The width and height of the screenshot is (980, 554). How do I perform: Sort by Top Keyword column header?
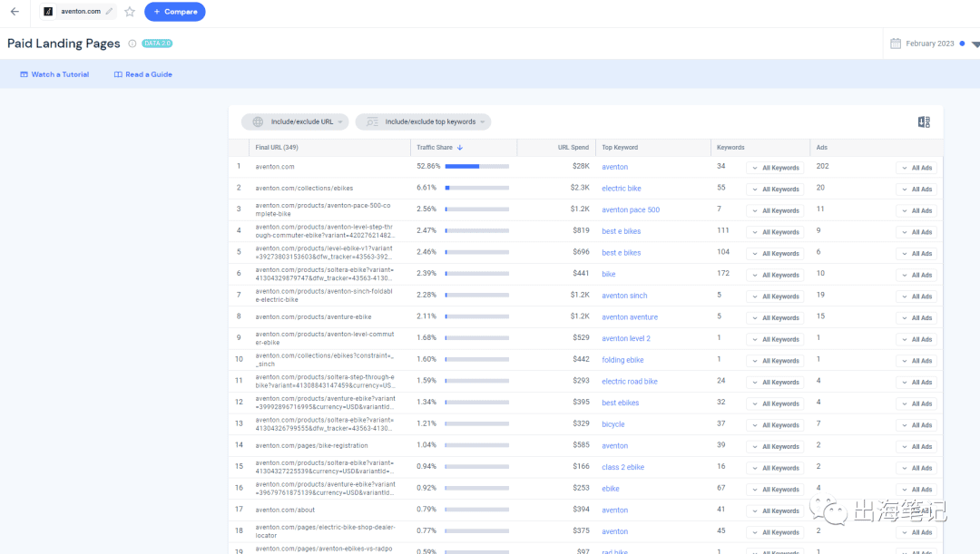(620, 148)
